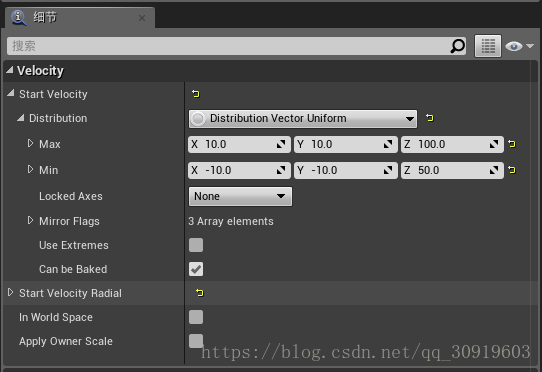Reset Max vector to default arrow
This screenshot has height=372, width=542.
(512, 144)
